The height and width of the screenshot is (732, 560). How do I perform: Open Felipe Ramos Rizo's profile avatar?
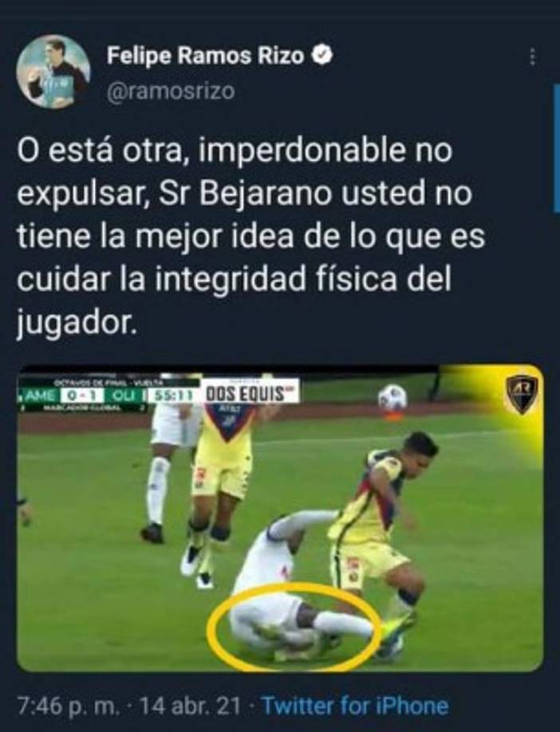tap(53, 72)
